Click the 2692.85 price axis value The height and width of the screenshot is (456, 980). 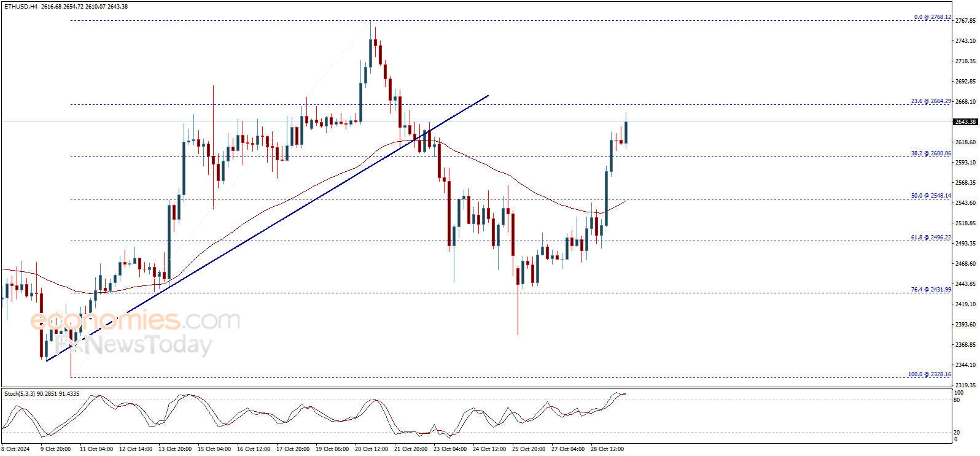pyautogui.click(x=965, y=82)
